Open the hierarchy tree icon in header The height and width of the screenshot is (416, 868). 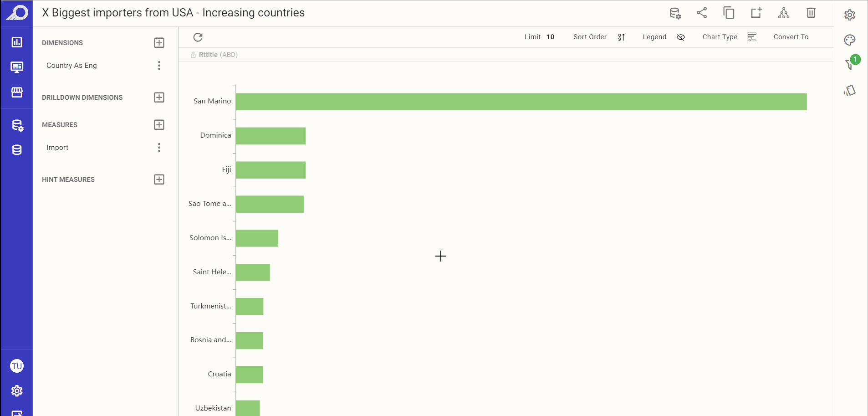click(784, 13)
